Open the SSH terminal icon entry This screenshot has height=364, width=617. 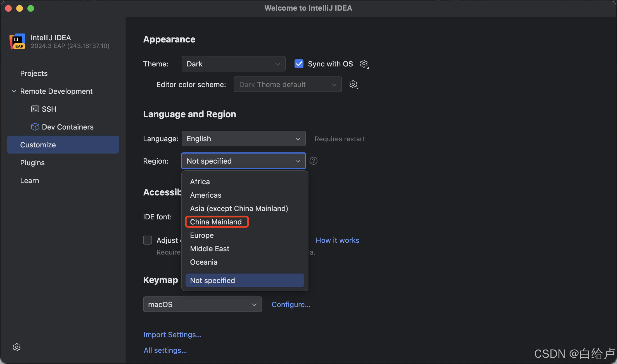(35, 109)
